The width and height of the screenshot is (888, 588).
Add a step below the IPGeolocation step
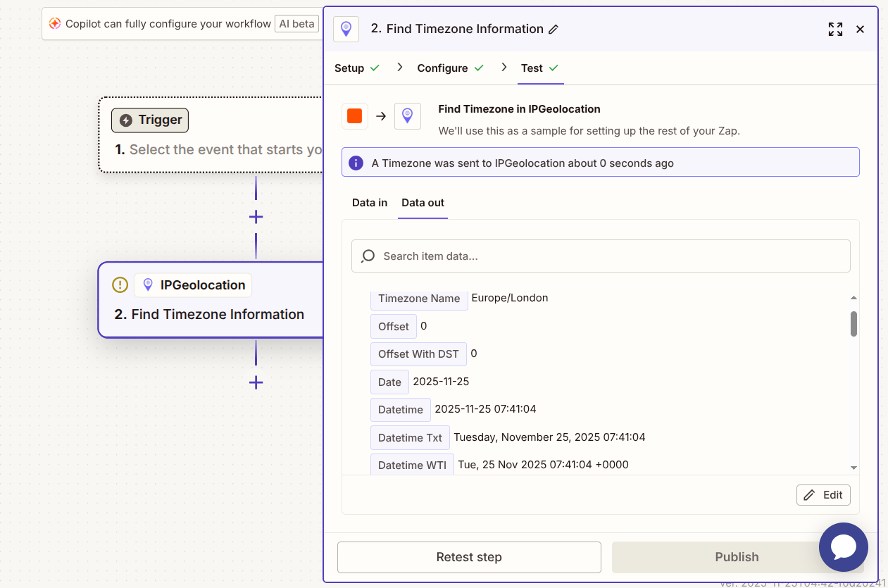256,382
